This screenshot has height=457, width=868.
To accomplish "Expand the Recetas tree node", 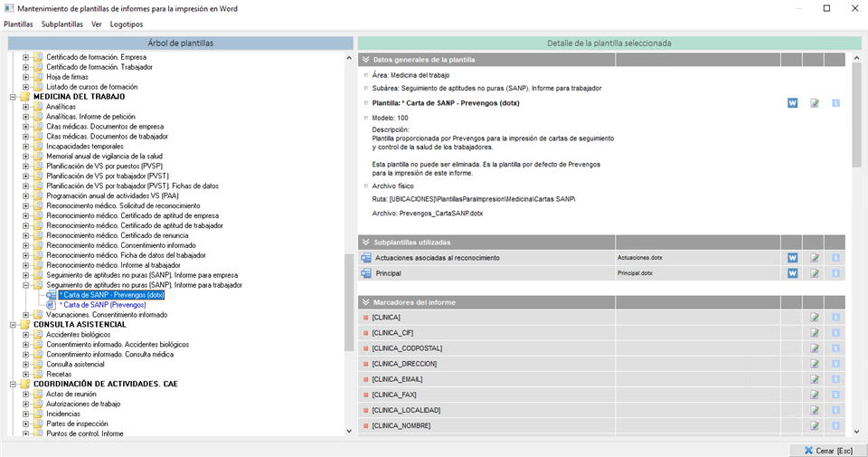I will (25, 375).
